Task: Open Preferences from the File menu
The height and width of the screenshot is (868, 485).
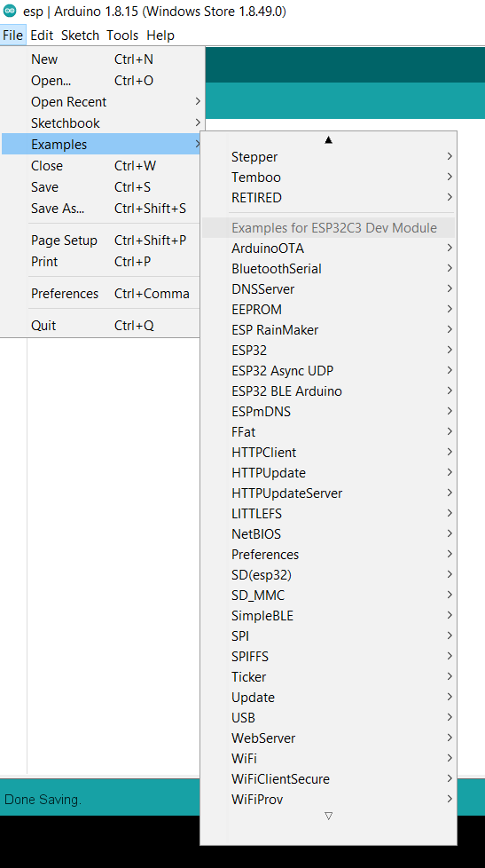Action: tap(103, 294)
